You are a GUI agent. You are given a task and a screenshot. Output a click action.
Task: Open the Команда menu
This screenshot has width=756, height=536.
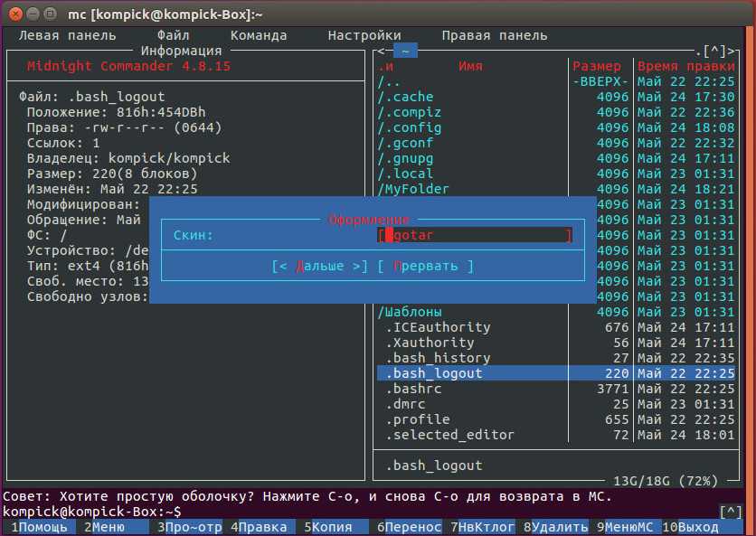click(259, 35)
